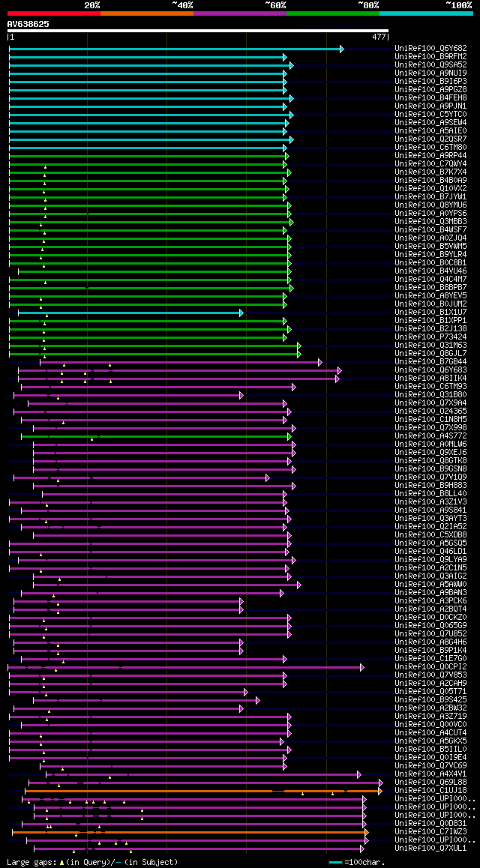Click the UniRef100_B7GB44 label
This screenshot has height=868, width=480.
(430, 363)
